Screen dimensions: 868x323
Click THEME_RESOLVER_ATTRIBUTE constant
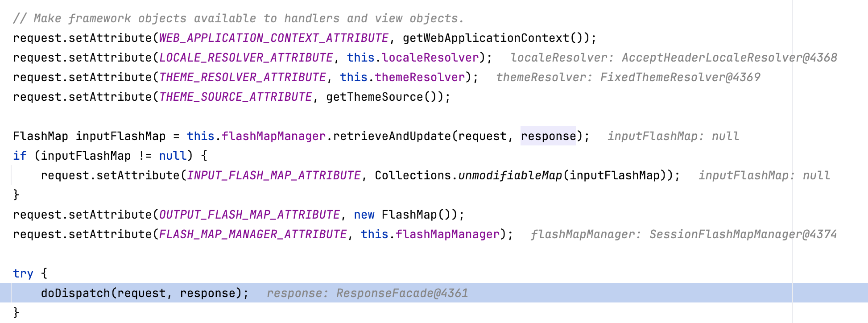click(x=243, y=77)
